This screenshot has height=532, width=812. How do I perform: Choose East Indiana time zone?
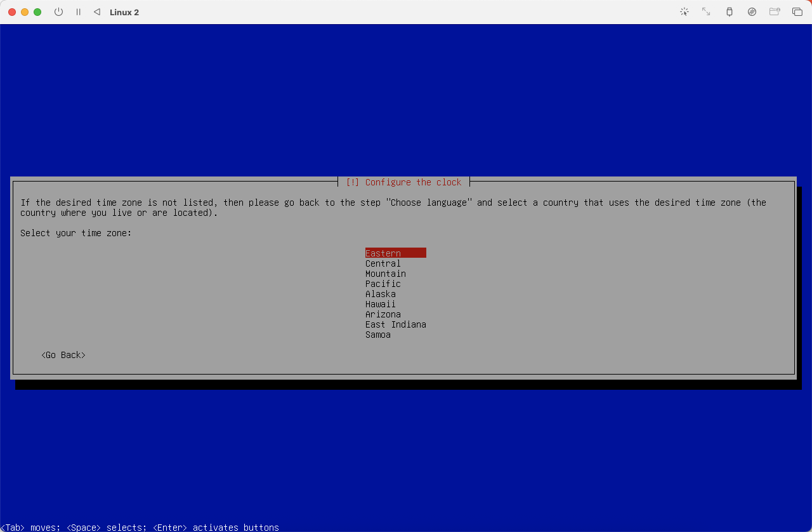[x=395, y=324]
